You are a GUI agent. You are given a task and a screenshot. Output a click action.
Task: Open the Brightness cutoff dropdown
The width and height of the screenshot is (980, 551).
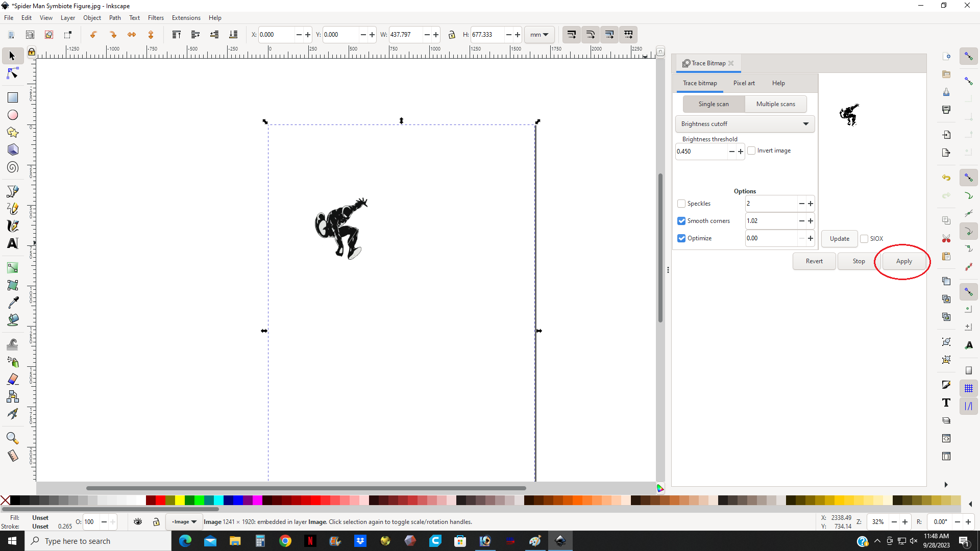point(745,124)
